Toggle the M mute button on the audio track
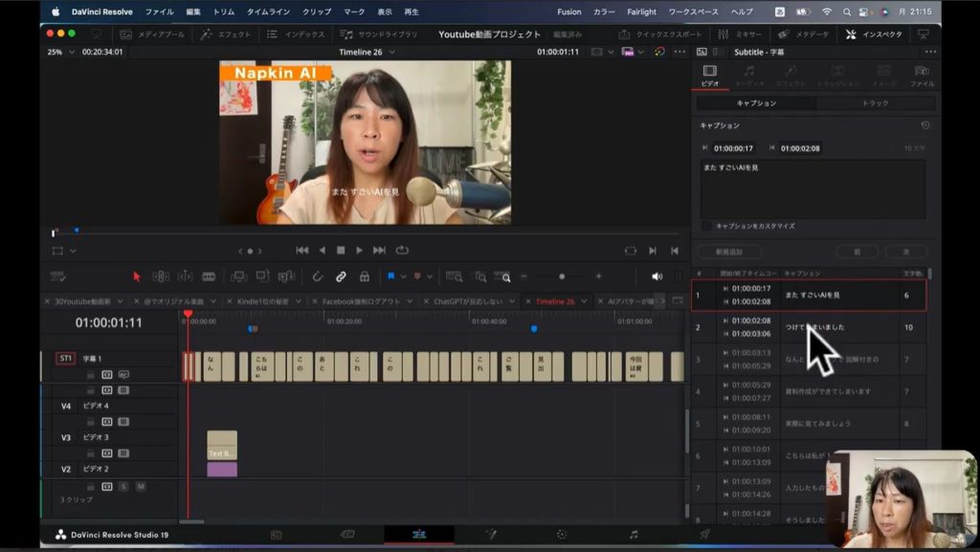 tap(141, 486)
